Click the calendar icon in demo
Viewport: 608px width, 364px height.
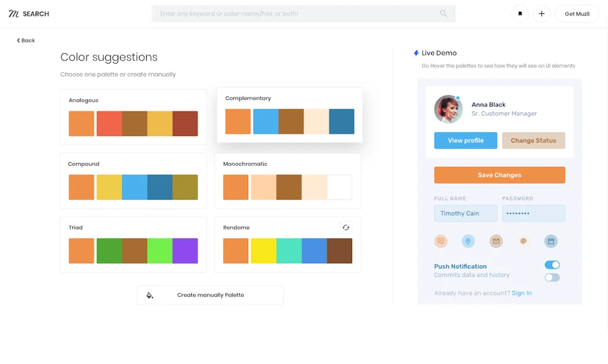(551, 241)
